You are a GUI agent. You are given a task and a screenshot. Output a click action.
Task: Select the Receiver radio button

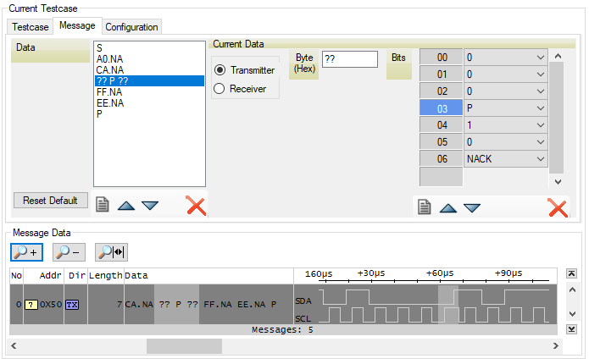[220, 88]
